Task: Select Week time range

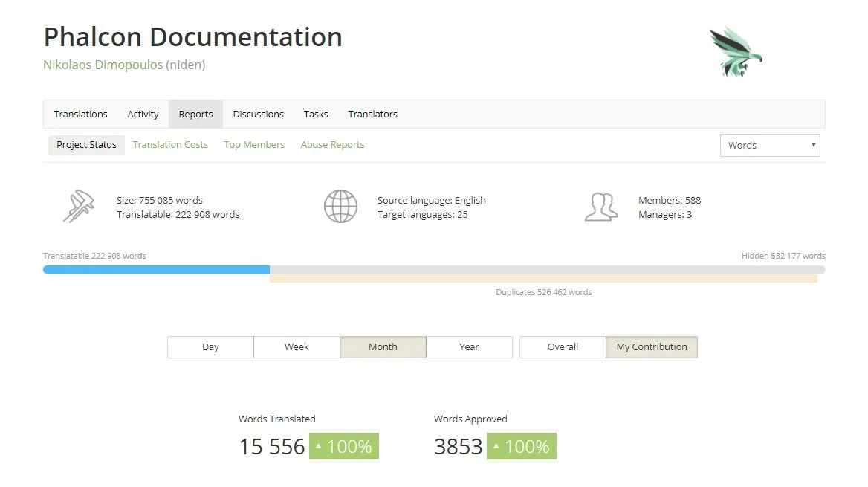Action: click(297, 346)
